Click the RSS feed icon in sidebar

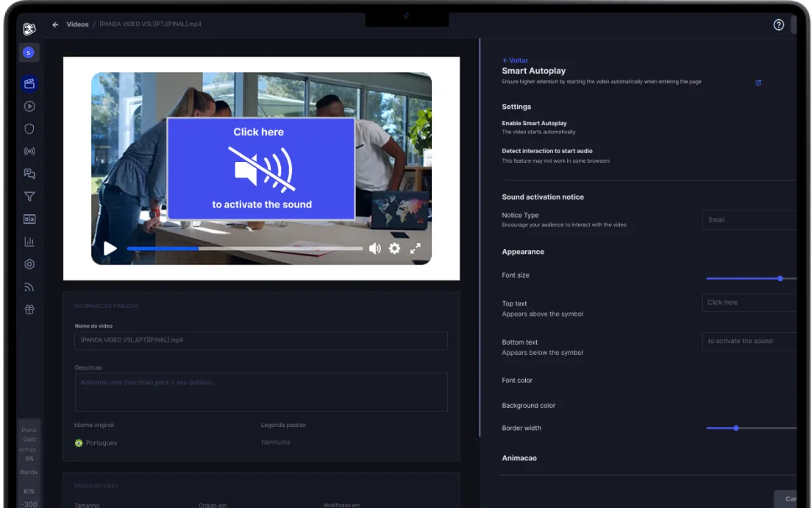coord(29,286)
